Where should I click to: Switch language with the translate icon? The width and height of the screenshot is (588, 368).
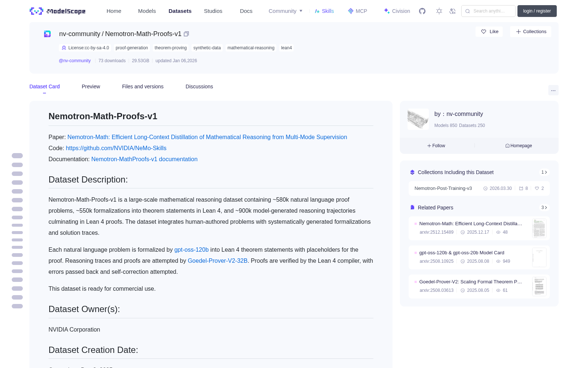(x=452, y=11)
